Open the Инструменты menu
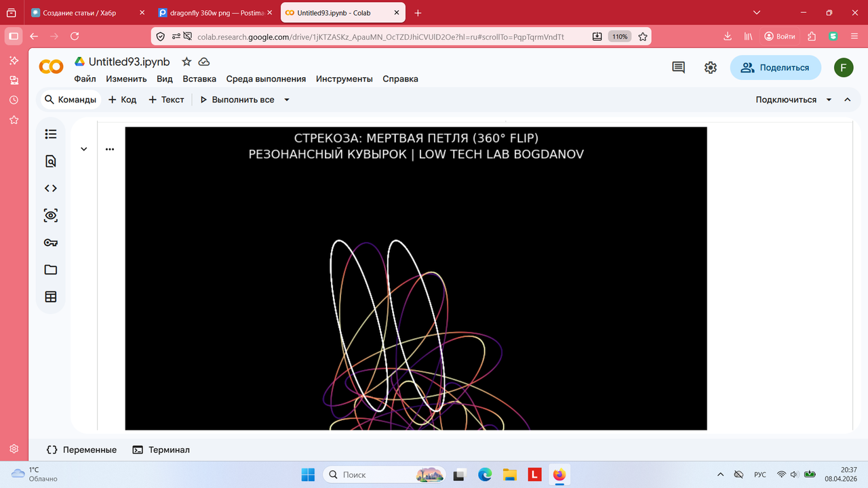The height and width of the screenshot is (488, 868). (344, 79)
